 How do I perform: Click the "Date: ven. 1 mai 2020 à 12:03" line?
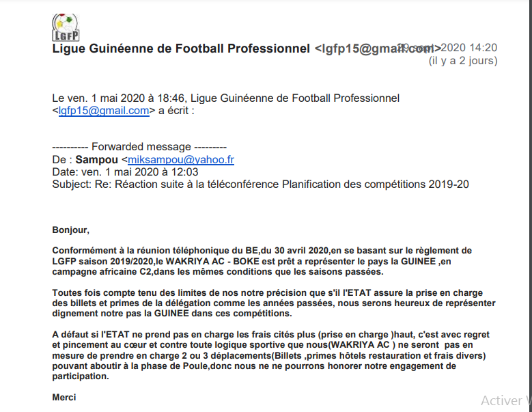pos(125,172)
